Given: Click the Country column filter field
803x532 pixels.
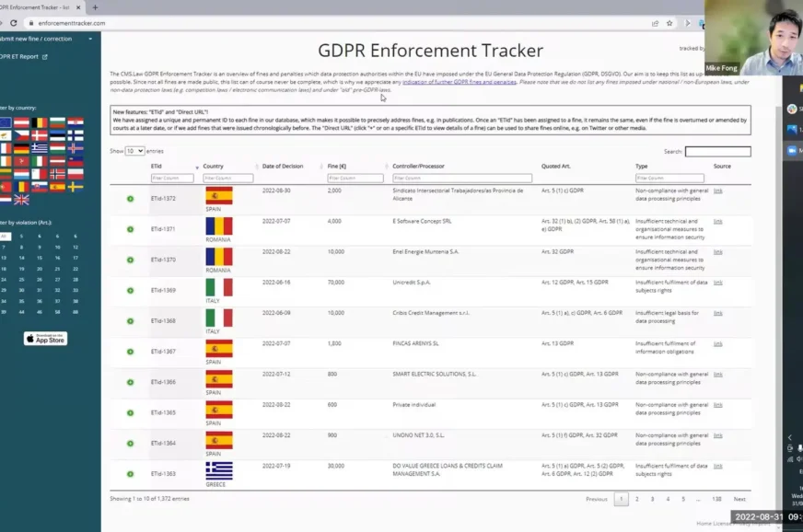Looking at the screenshot, I should pyautogui.click(x=227, y=178).
